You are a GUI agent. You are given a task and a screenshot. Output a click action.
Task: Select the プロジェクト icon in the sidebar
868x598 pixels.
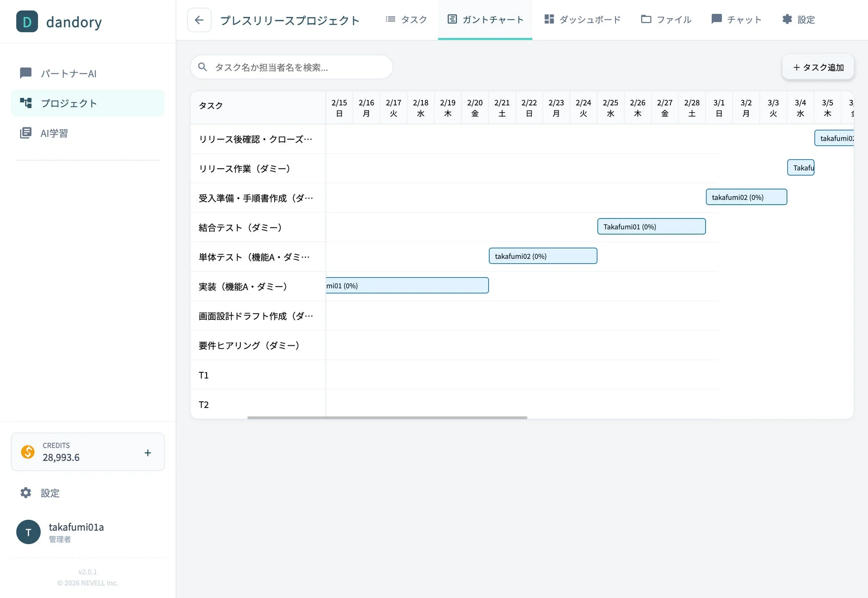25,103
